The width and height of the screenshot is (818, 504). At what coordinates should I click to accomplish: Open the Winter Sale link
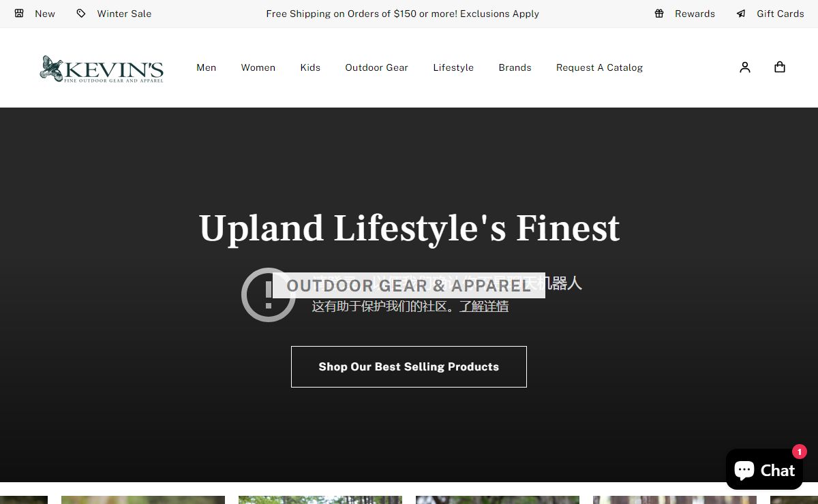pyautogui.click(x=124, y=14)
